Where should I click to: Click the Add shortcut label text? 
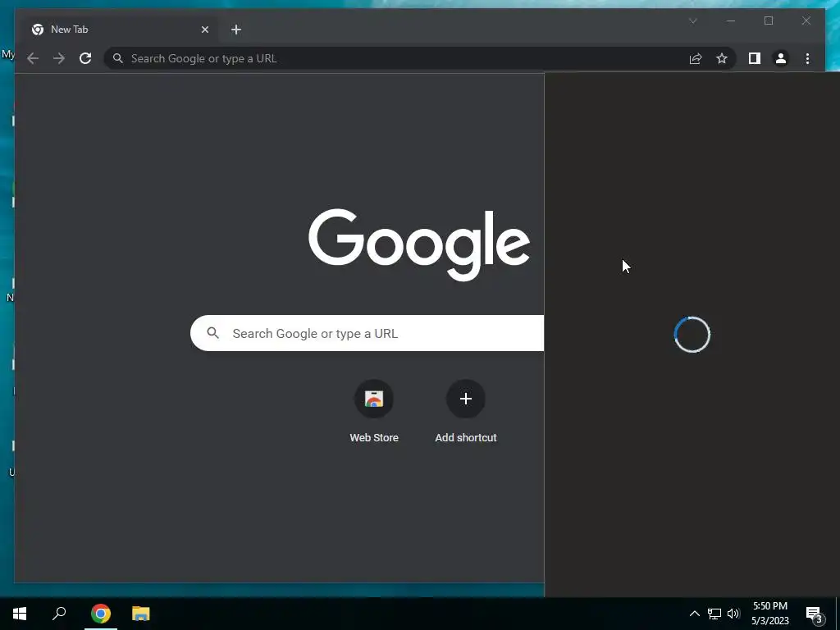[466, 438]
